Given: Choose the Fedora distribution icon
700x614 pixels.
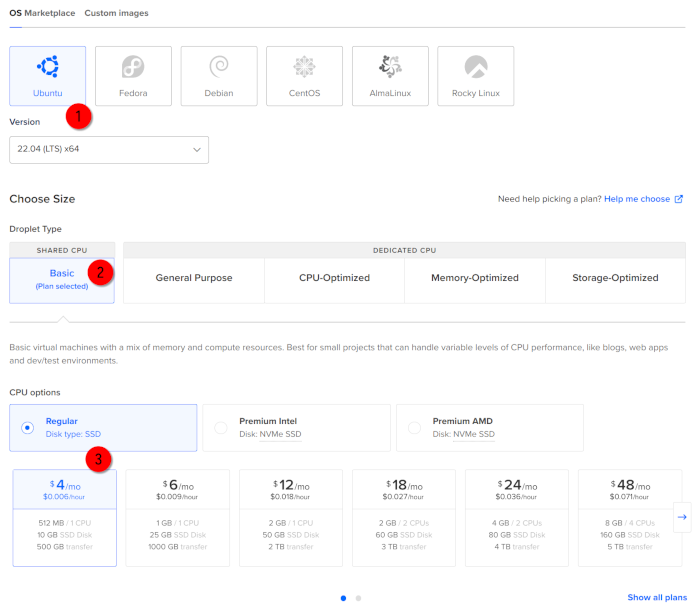Looking at the screenshot, I should coord(133,68).
